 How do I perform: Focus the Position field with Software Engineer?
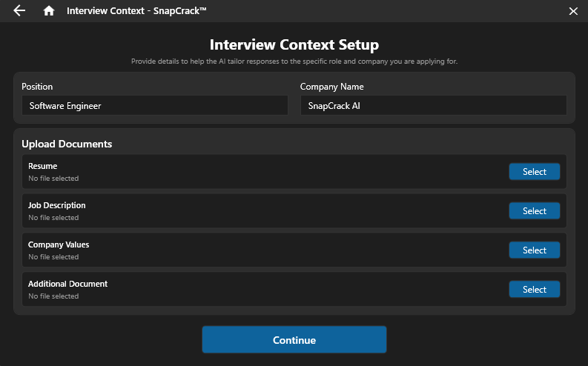[x=154, y=106]
